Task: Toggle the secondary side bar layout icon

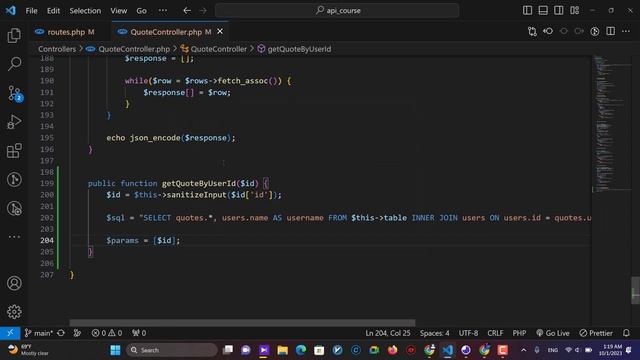Action: (559, 10)
